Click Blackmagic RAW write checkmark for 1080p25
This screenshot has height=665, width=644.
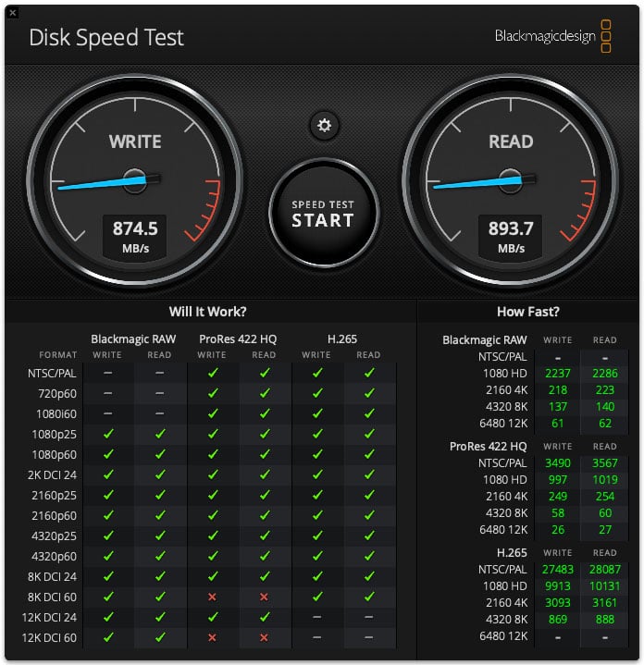pyautogui.click(x=108, y=434)
